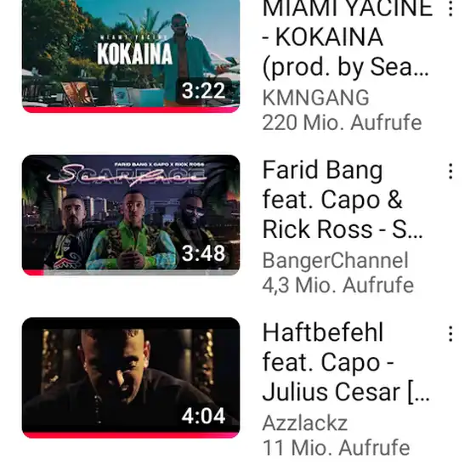Image resolution: width=476 pixels, height=476 pixels.
Task: Open options menu for Miami Yacine Kokaina video
Action: (450, 8)
